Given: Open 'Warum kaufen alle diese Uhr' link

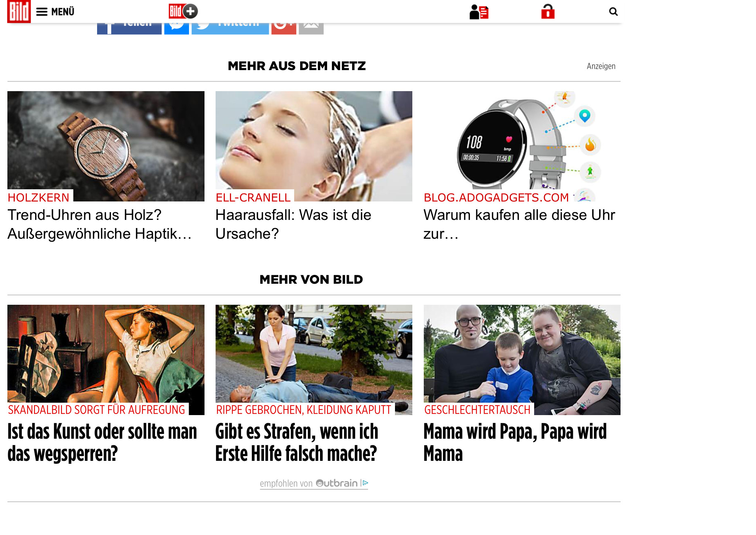Looking at the screenshot, I should click(x=519, y=224).
